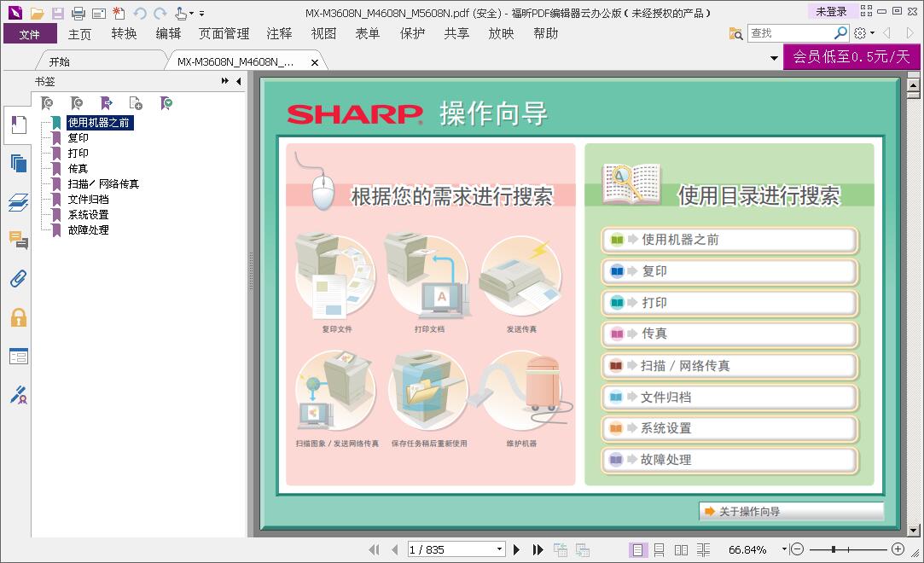The image size is (924, 563).
Task: Click the advanced search folder icon
Action: point(735,33)
